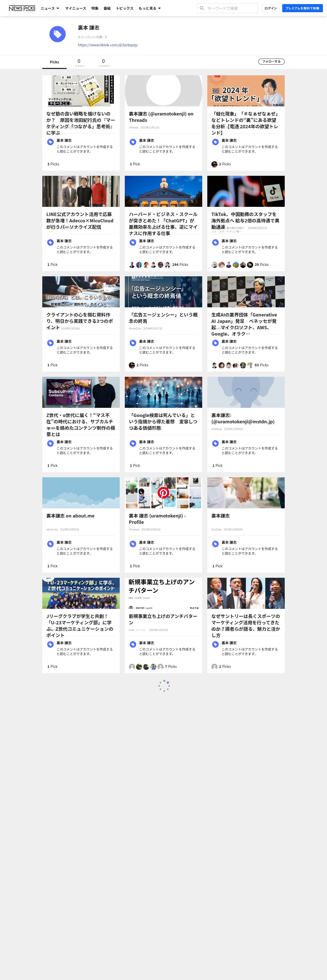The height and width of the screenshot is (980, 327).
Task: Open the フォロワー count tab
Action: [104, 63]
